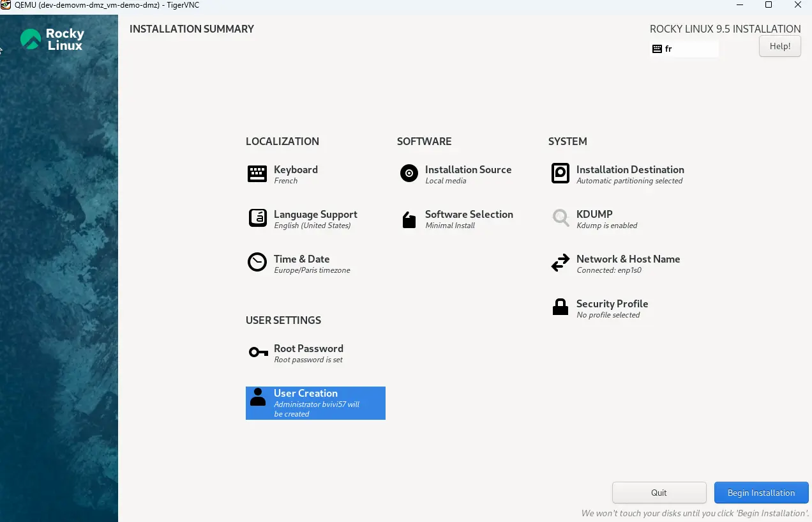Select the Installation Destination label
Viewport: 812px width, 522px height.
pos(629,170)
